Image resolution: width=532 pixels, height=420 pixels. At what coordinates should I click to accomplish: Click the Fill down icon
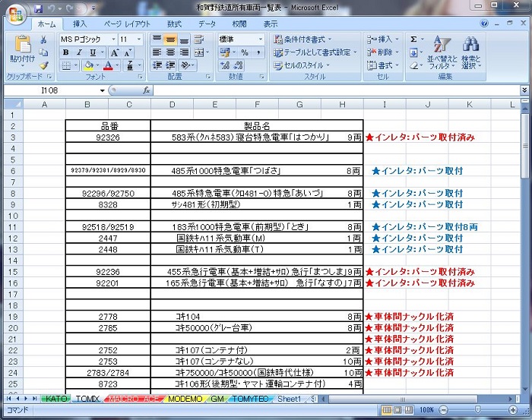[413, 52]
